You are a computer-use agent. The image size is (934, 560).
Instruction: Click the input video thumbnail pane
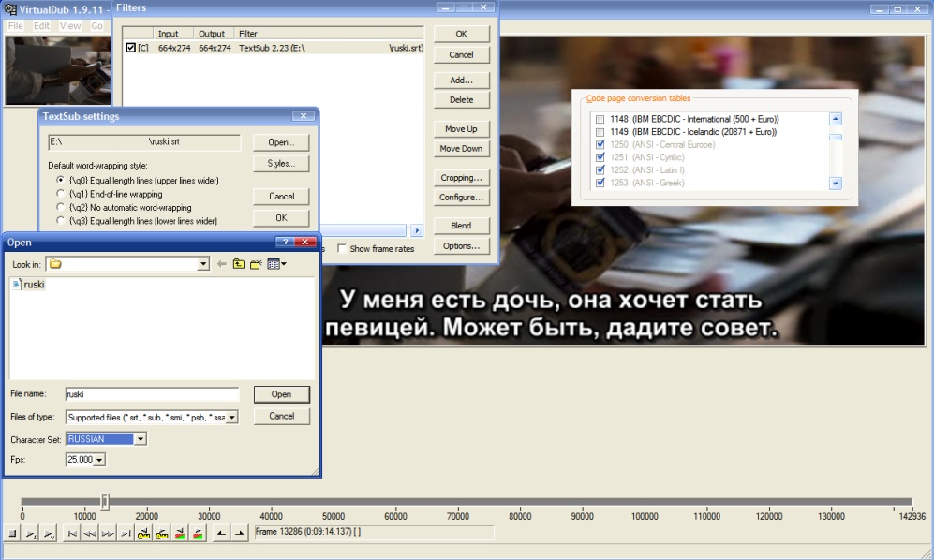coord(58,69)
